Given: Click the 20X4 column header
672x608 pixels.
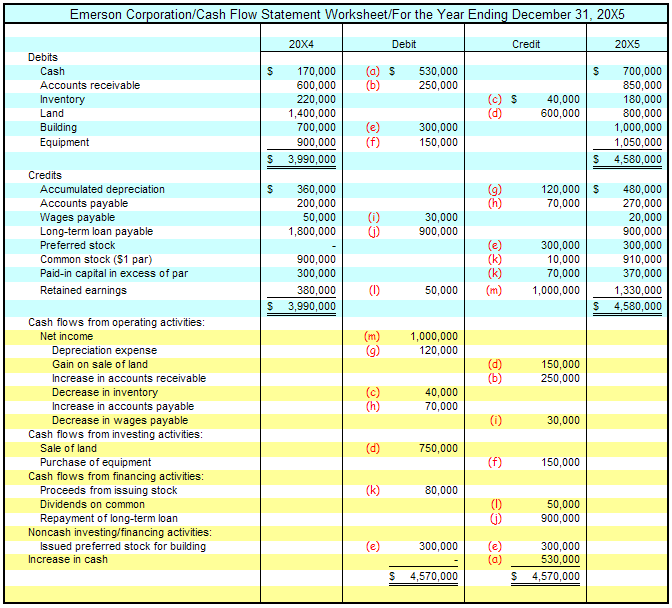Looking at the screenshot, I should coord(301,44).
